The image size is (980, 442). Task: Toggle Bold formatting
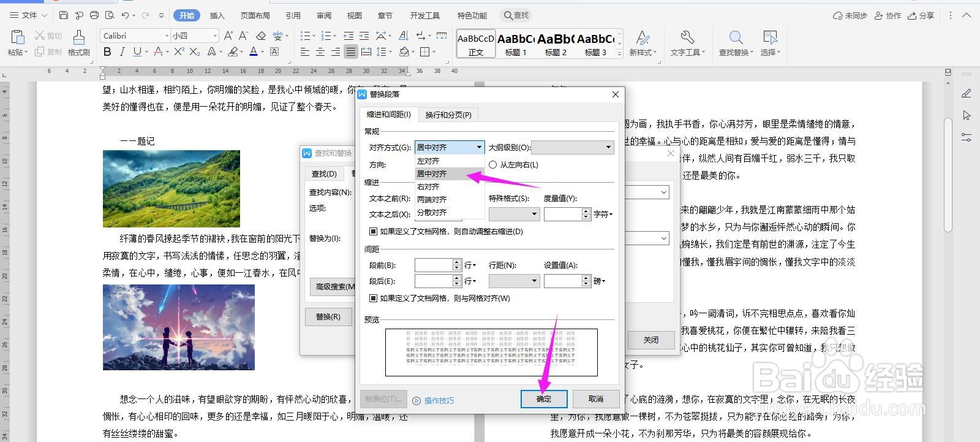click(x=107, y=51)
